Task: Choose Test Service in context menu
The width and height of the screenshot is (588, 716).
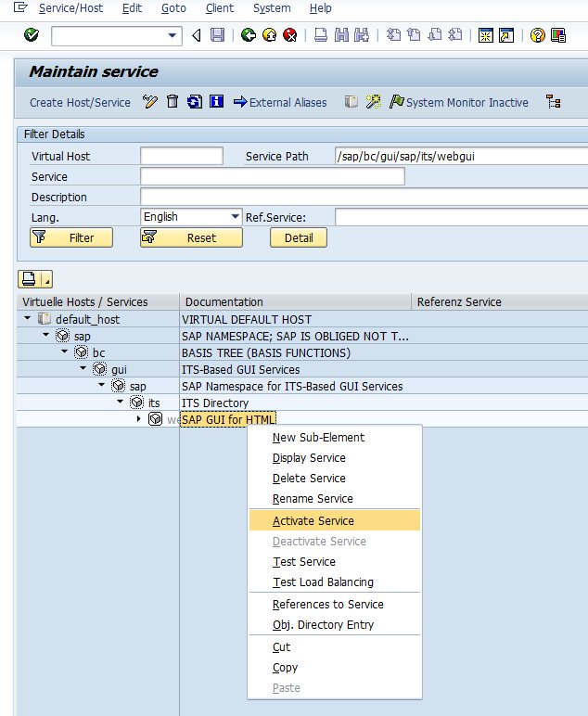Action: [335, 562]
